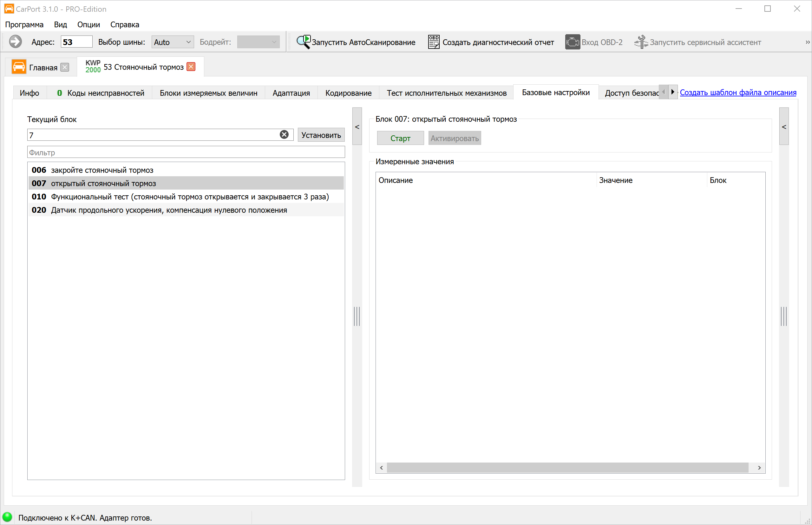Open Создать диагностический отчет report icon
Screen dimensions: 812x525
coord(434,42)
